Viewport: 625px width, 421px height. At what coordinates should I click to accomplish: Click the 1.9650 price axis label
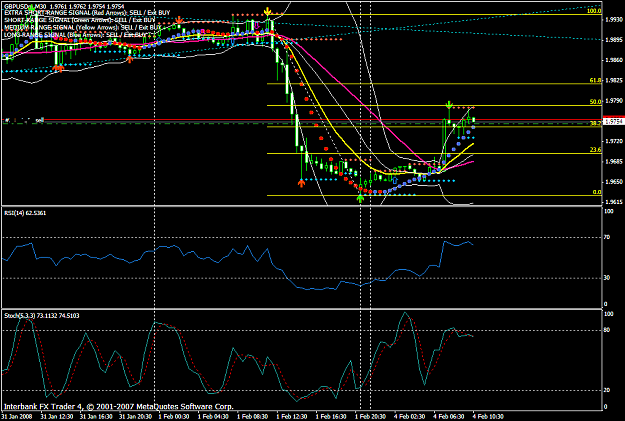[614, 182]
